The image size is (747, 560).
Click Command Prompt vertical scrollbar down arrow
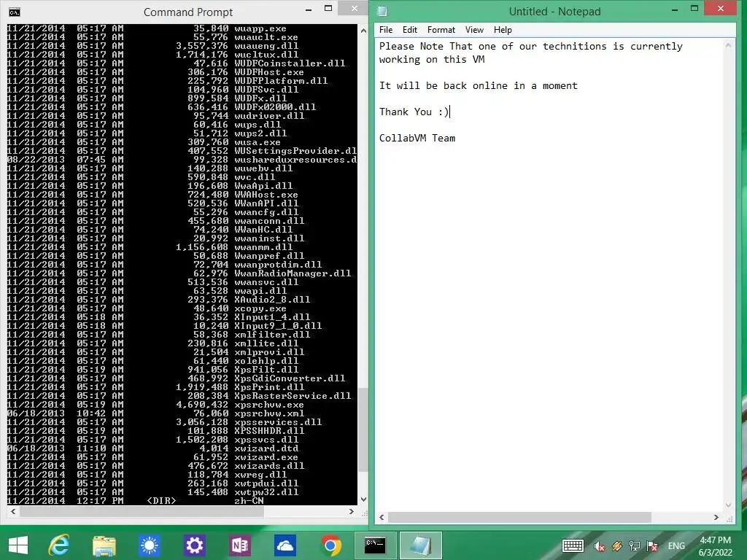click(363, 499)
